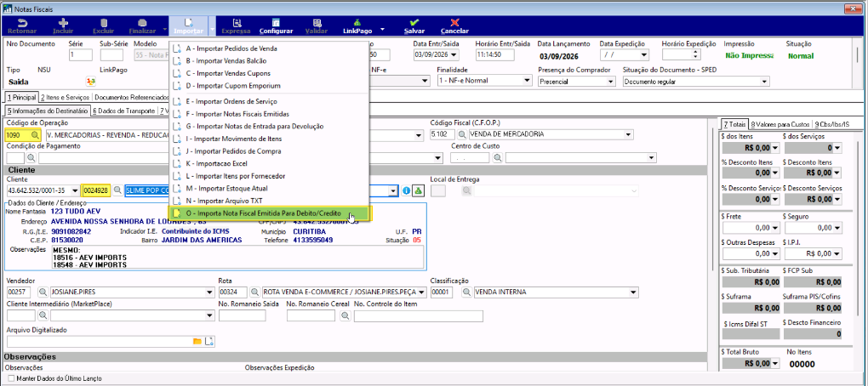The height and width of the screenshot is (386, 868).
Task: Open the Finalidade NF-e Normal dropdown
Action: click(527, 82)
